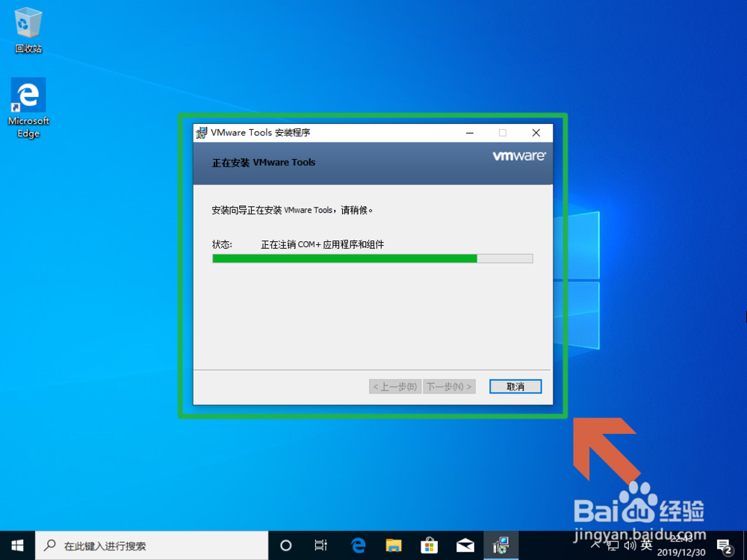Launch Edge from the taskbar
Viewport: 747px width, 560px height.
tap(358, 545)
